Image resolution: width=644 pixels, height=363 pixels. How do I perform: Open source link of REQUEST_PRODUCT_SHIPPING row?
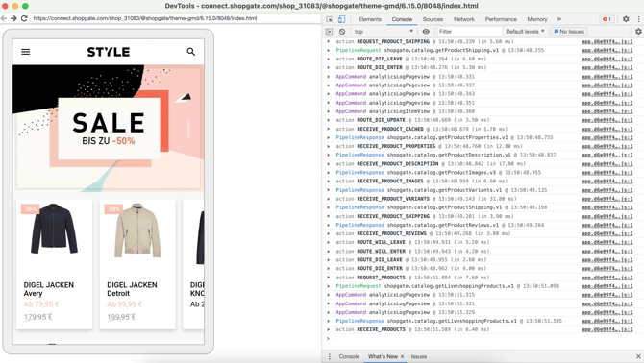pyautogui.click(x=607, y=42)
